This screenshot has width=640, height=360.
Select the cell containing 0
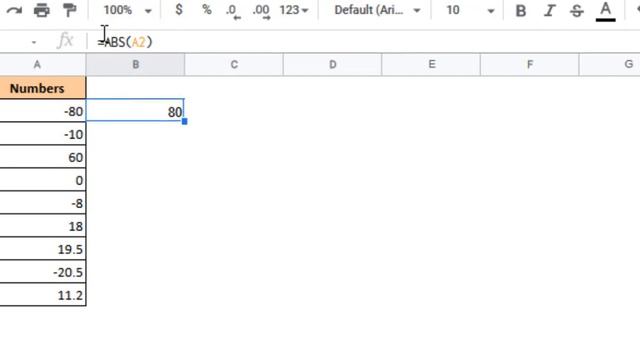[43, 180]
